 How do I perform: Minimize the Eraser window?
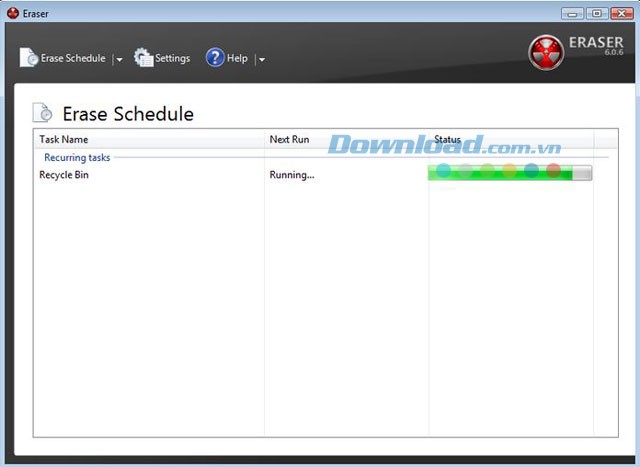(574, 13)
